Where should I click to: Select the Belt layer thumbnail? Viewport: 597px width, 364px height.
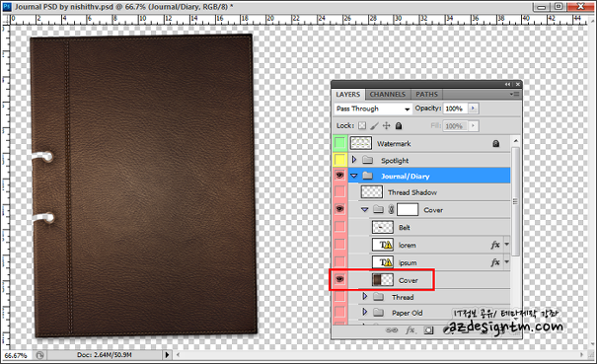(x=382, y=227)
